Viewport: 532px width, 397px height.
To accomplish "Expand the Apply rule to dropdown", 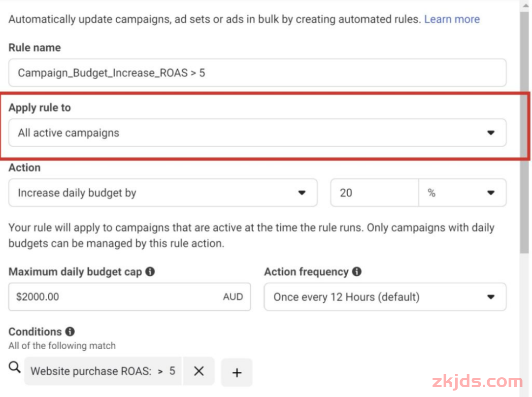I will click(257, 133).
